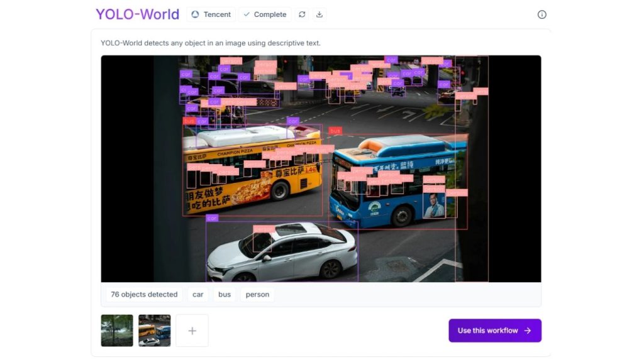Select the YOLO-World logo heading

pyautogui.click(x=137, y=14)
